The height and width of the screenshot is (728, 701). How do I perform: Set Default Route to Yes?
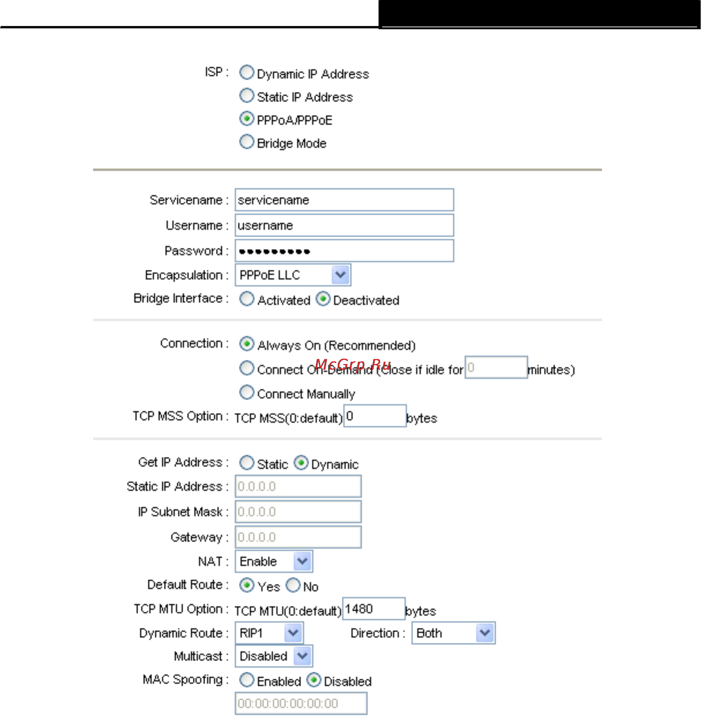click(247, 585)
